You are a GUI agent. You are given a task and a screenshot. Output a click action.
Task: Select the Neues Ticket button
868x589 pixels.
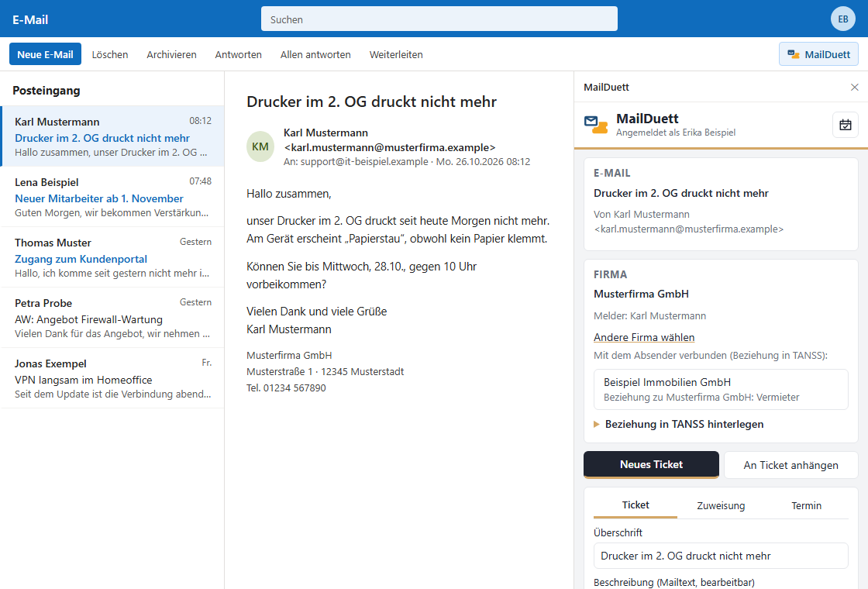click(x=651, y=464)
